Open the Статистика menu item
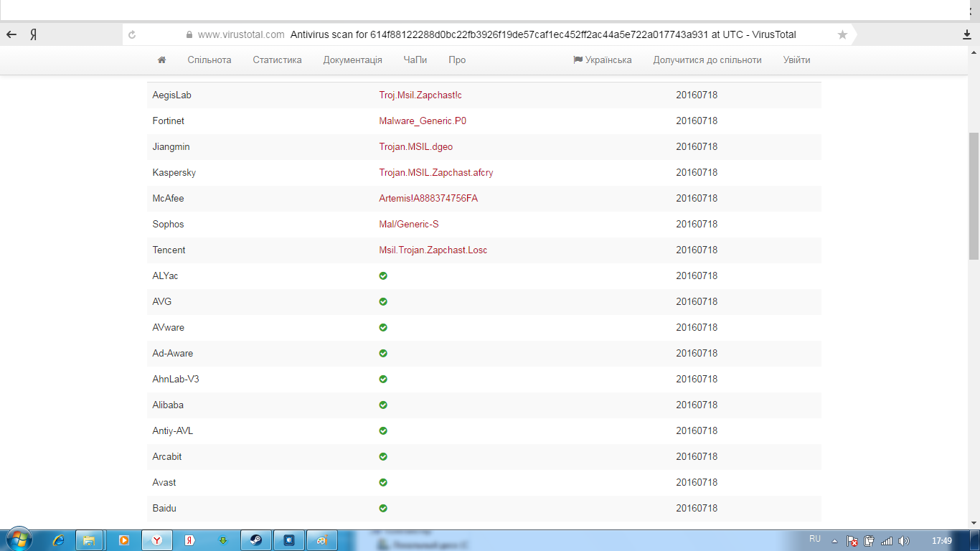Screen dimensions: 980x551 (x=277, y=60)
